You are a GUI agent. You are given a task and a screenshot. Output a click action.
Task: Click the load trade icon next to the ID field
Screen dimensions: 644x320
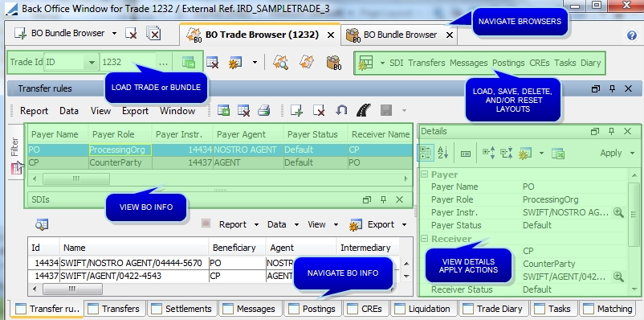click(x=189, y=63)
